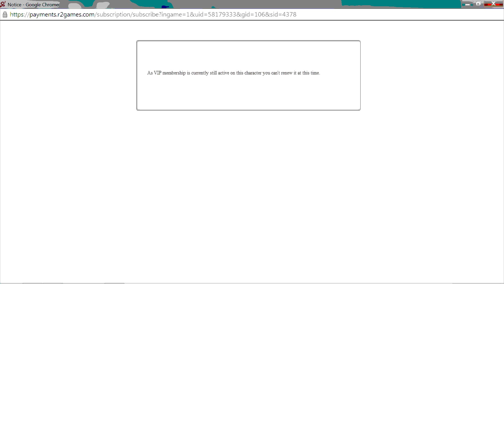Click the word 'renew' in the notice

coord(286,73)
